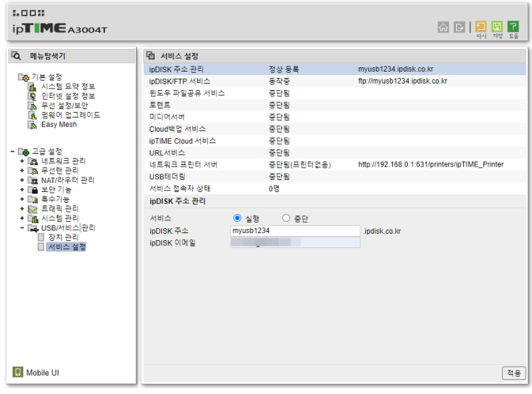Click the home icon in the header
This screenshot has height=394, width=532.
(x=443, y=27)
